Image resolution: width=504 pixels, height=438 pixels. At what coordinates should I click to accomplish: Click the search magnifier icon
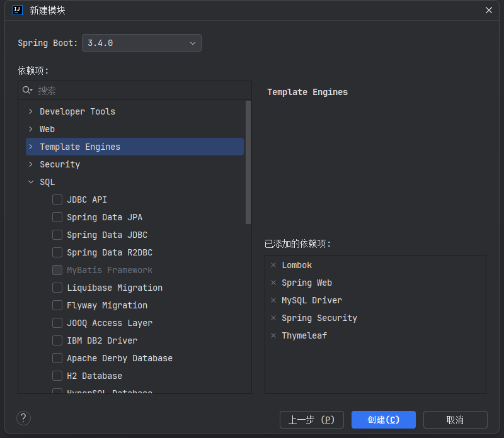pos(27,91)
